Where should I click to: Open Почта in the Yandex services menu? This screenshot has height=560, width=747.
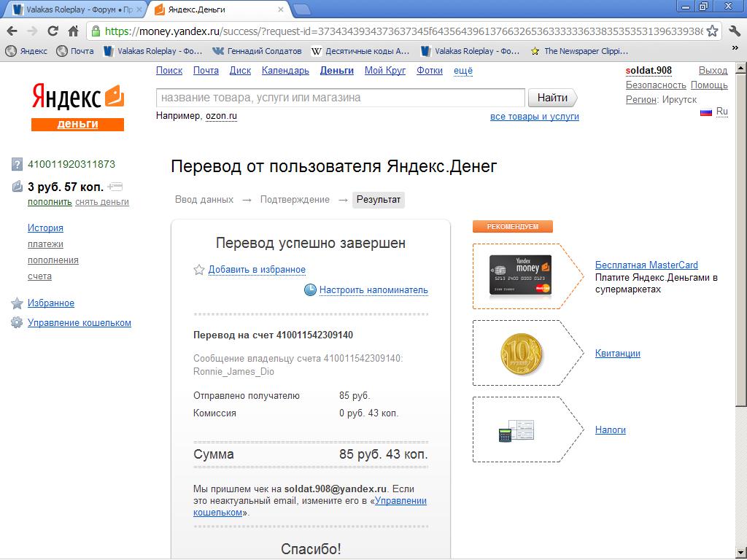(x=206, y=71)
